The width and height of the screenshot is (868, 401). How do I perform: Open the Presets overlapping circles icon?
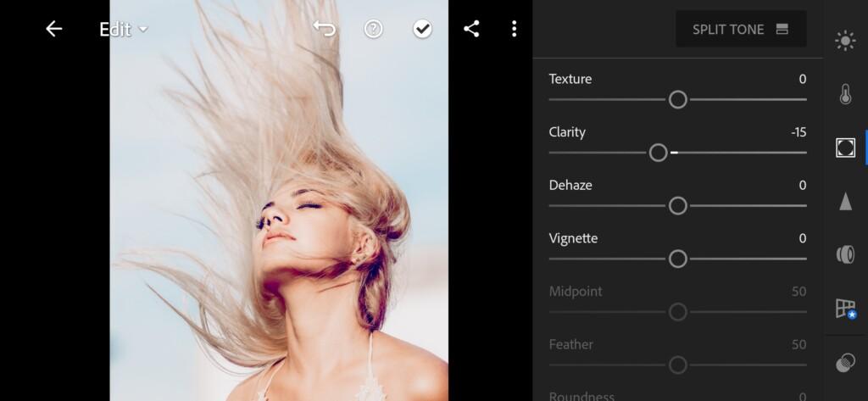[x=845, y=364]
